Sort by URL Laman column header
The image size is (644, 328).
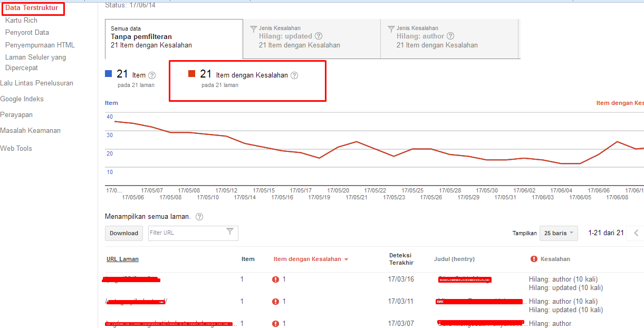point(122,259)
